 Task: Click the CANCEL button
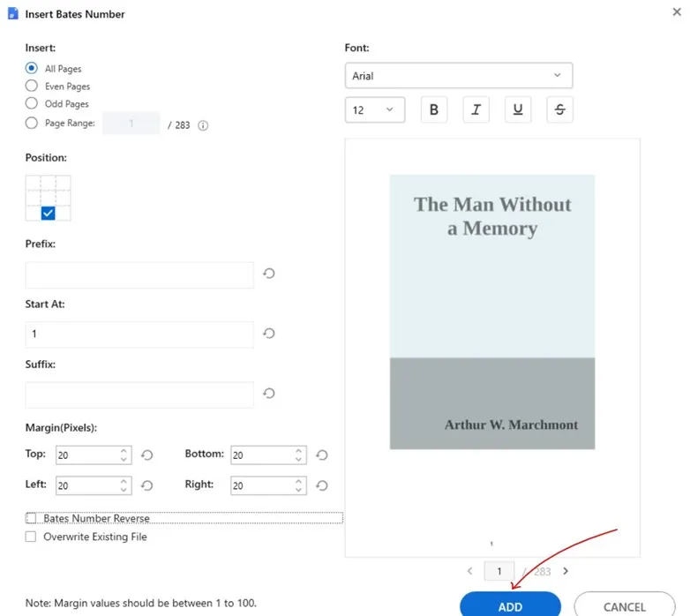coord(624,605)
